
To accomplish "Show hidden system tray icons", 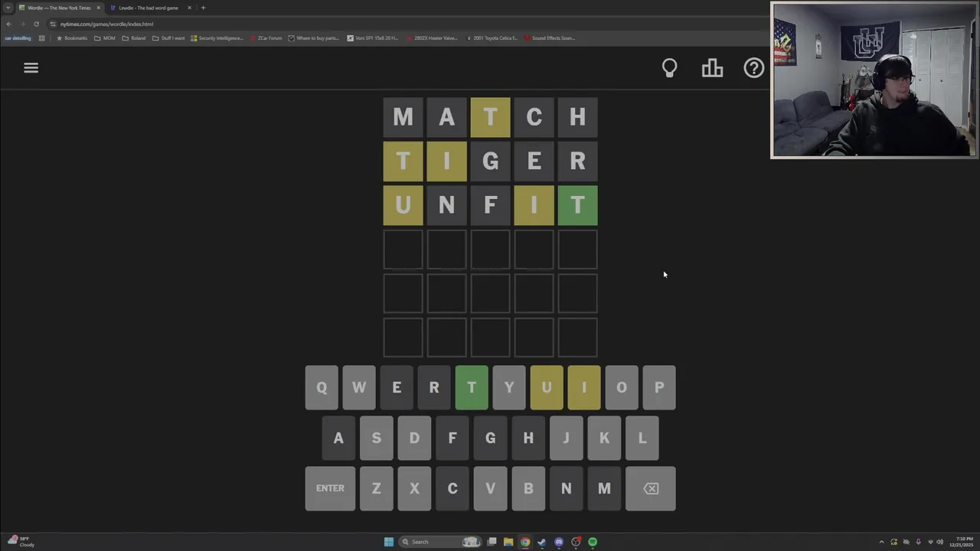I will [881, 542].
